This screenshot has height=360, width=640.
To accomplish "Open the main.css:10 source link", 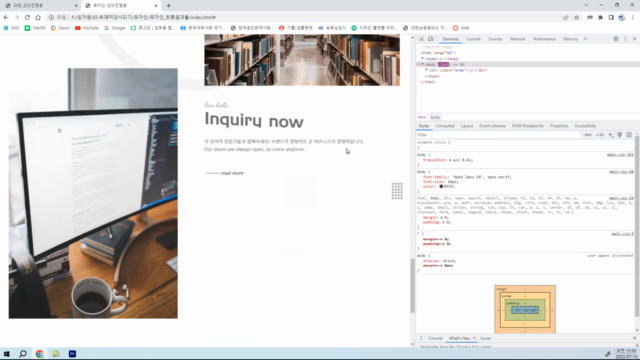I will click(x=621, y=198).
